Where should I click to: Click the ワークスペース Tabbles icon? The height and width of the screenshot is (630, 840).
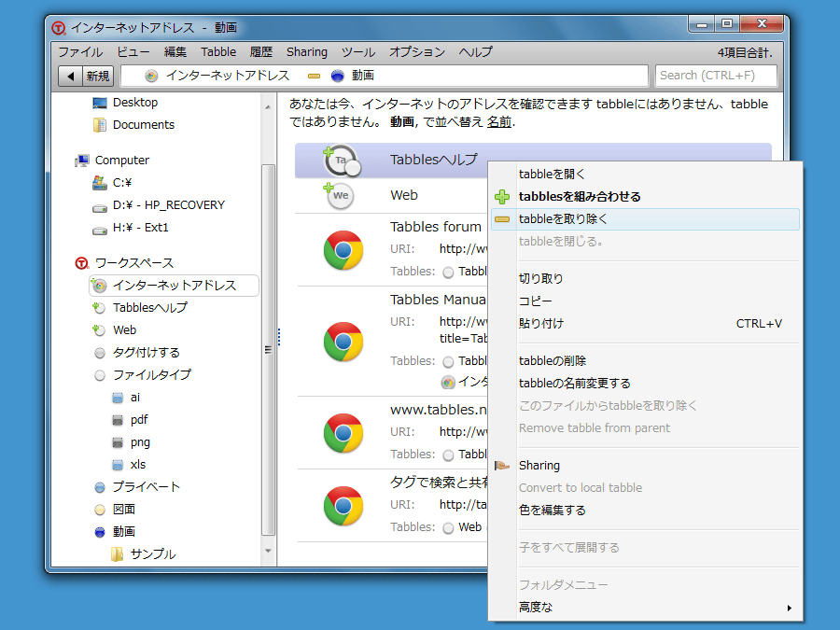(x=81, y=263)
